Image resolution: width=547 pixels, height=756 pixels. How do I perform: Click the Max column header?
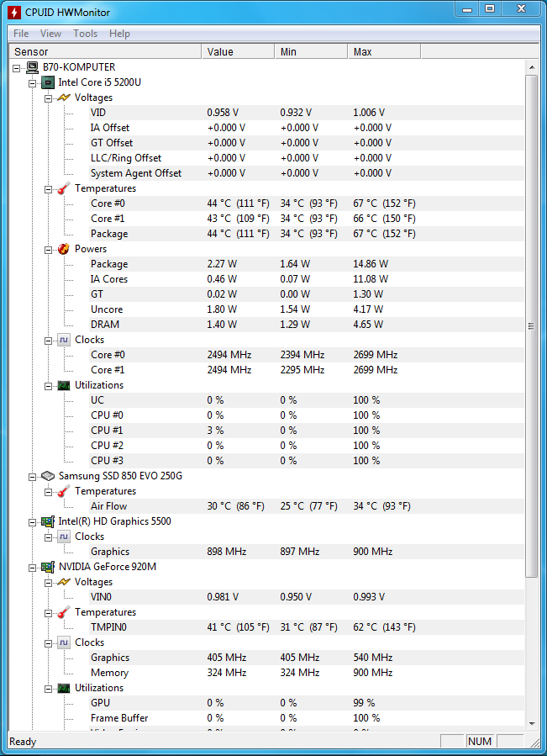pos(385,51)
